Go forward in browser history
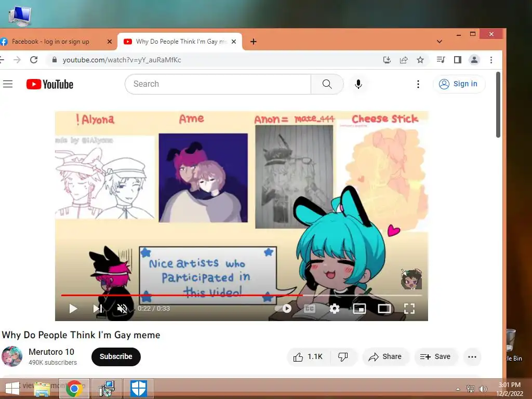This screenshot has height=399, width=532. click(x=17, y=60)
